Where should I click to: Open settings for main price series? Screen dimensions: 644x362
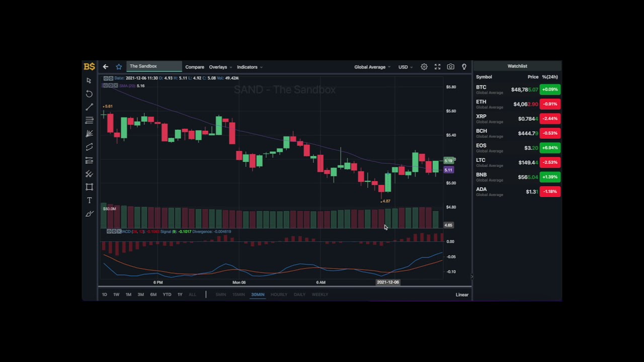pyautogui.click(x=110, y=78)
